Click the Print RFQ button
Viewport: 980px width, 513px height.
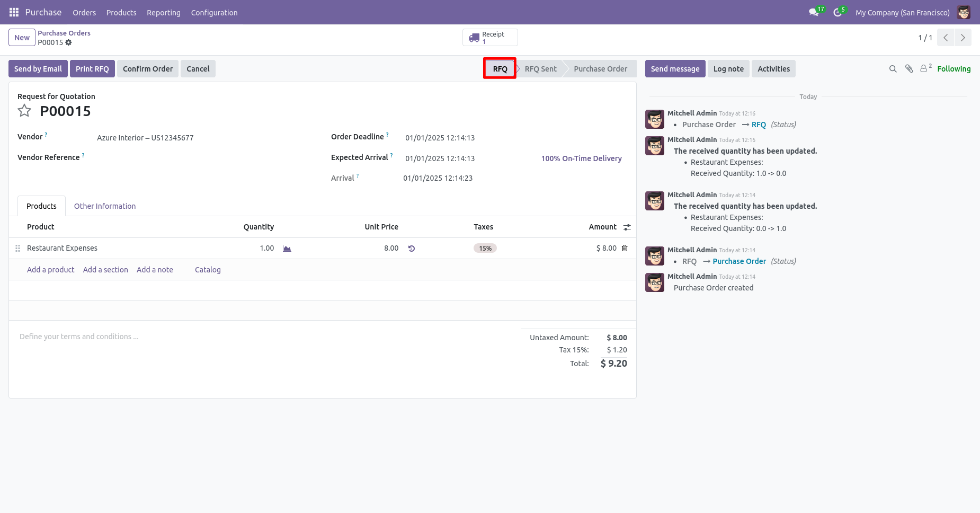tap(92, 69)
